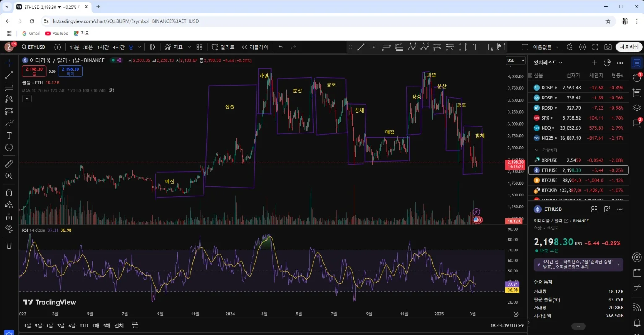Toggle lock all drawings
Image resolution: width=644 pixels, height=335 pixels.
click(x=9, y=217)
